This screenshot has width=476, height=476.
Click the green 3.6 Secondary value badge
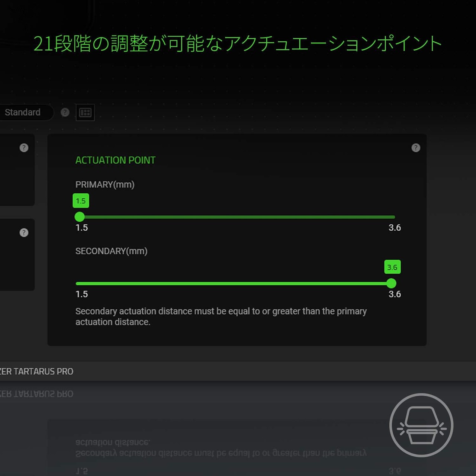click(392, 267)
